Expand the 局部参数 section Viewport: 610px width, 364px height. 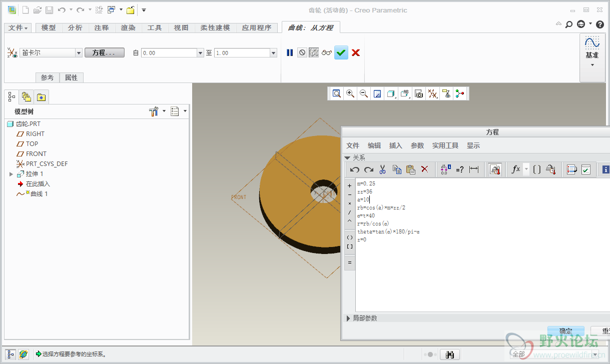pyautogui.click(x=349, y=318)
